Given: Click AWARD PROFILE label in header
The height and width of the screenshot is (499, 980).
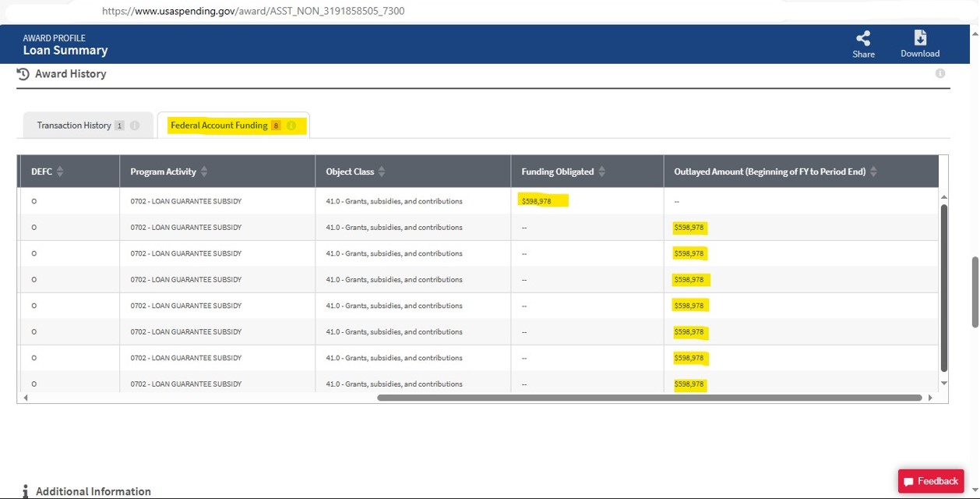Looking at the screenshot, I should pos(54,37).
